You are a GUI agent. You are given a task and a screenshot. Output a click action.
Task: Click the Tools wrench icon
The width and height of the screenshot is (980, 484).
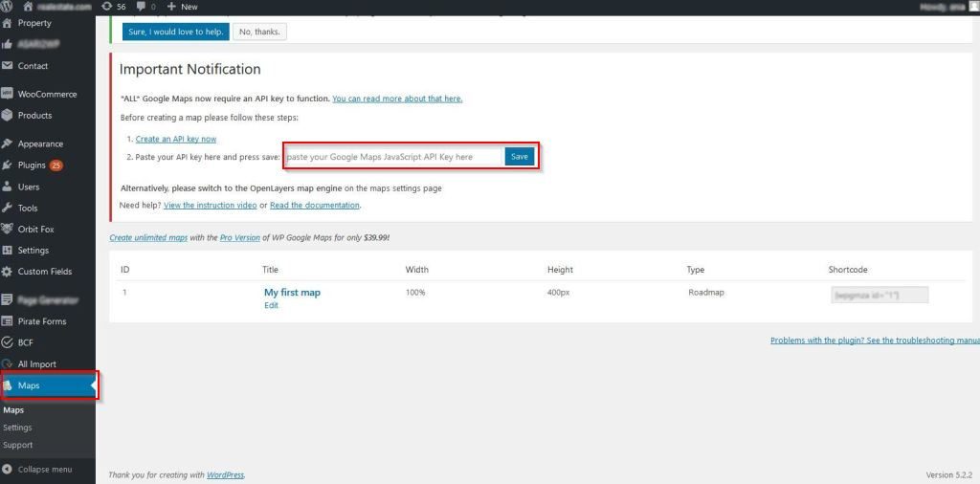[x=9, y=208]
